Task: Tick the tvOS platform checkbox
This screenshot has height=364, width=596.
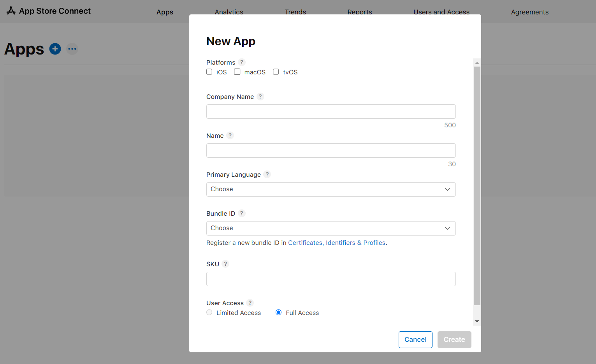Action: pyautogui.click(x=276, y=72)
